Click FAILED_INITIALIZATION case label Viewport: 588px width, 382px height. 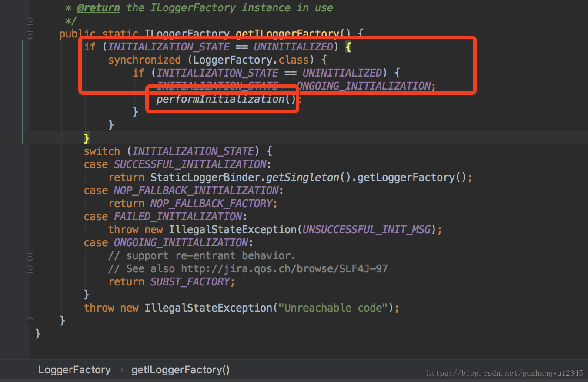tap(178, 217)
